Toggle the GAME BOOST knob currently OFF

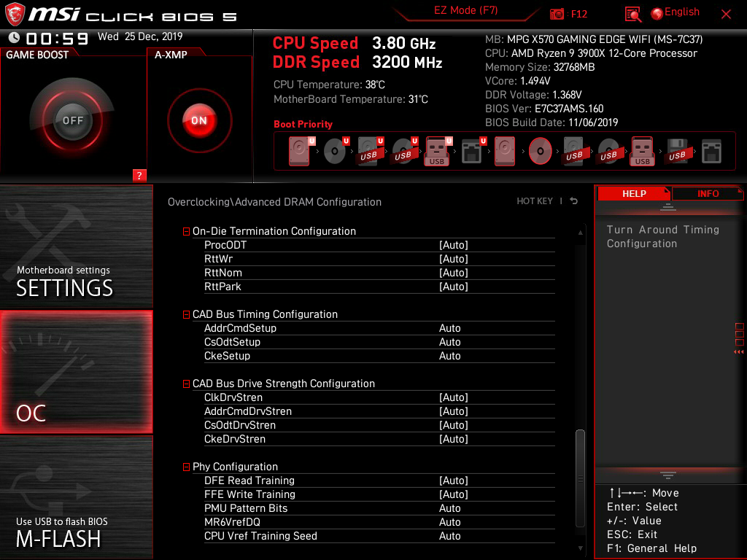72,120
